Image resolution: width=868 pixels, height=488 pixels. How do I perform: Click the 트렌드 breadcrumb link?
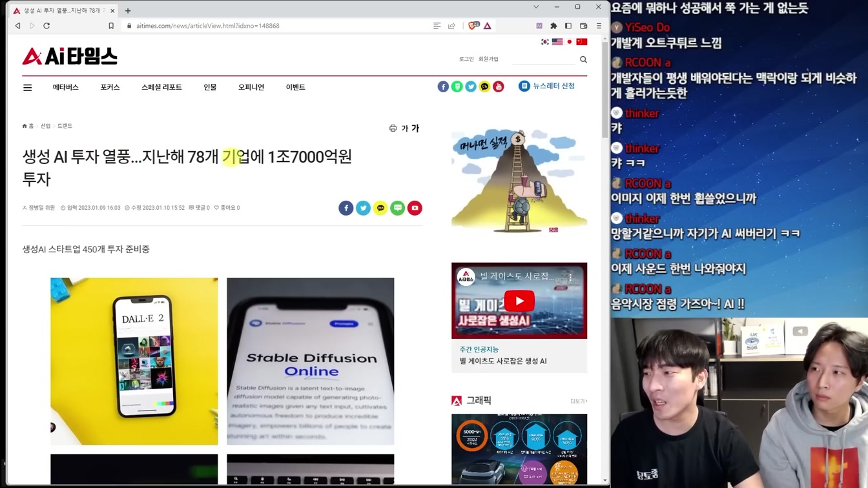coord(65,126)
